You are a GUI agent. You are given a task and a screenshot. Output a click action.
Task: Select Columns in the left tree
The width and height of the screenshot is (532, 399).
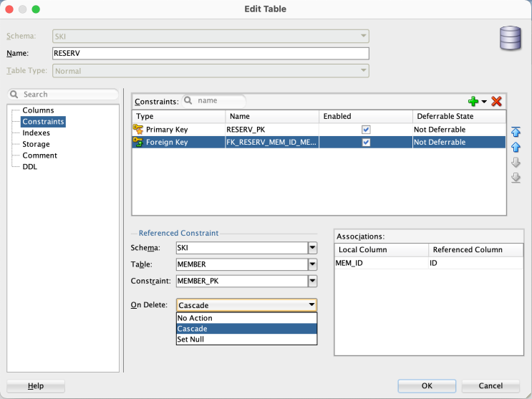click(38, 110)
